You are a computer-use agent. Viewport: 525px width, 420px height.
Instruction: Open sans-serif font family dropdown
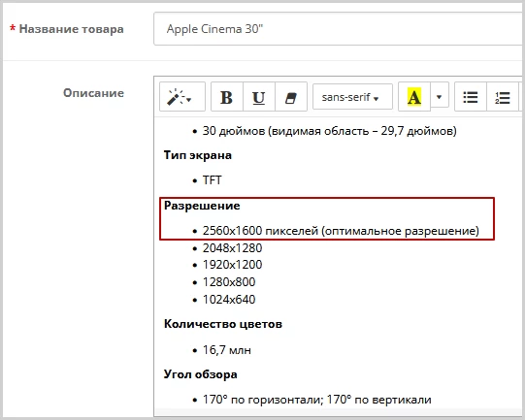pos(352,97)
